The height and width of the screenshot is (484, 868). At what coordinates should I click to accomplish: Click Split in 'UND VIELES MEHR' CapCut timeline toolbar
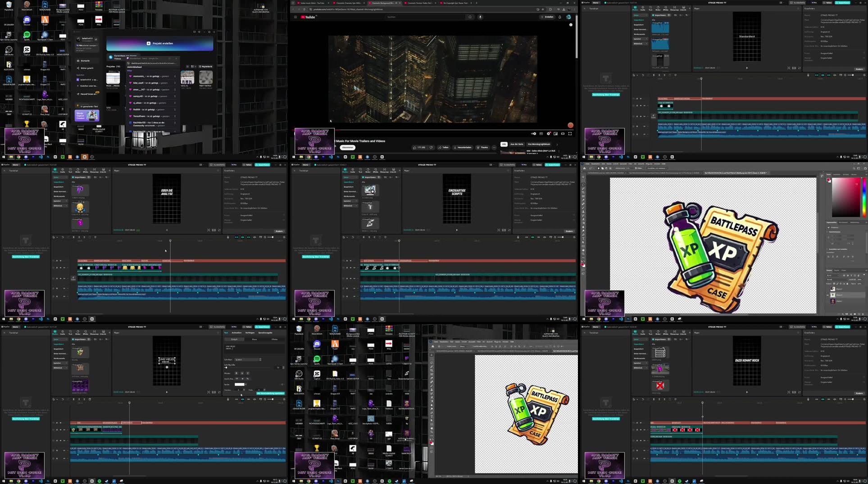(73, 399)
